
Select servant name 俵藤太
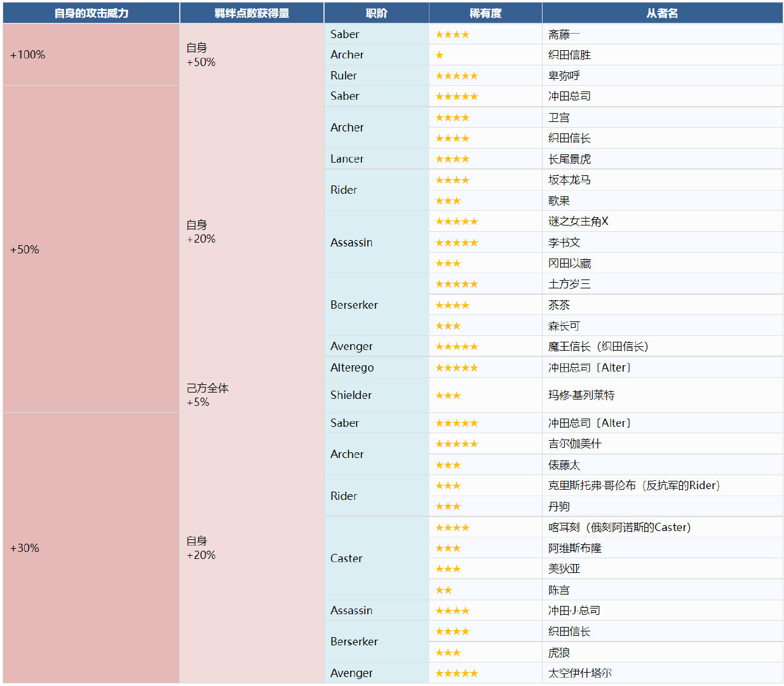tap(564, 465)
